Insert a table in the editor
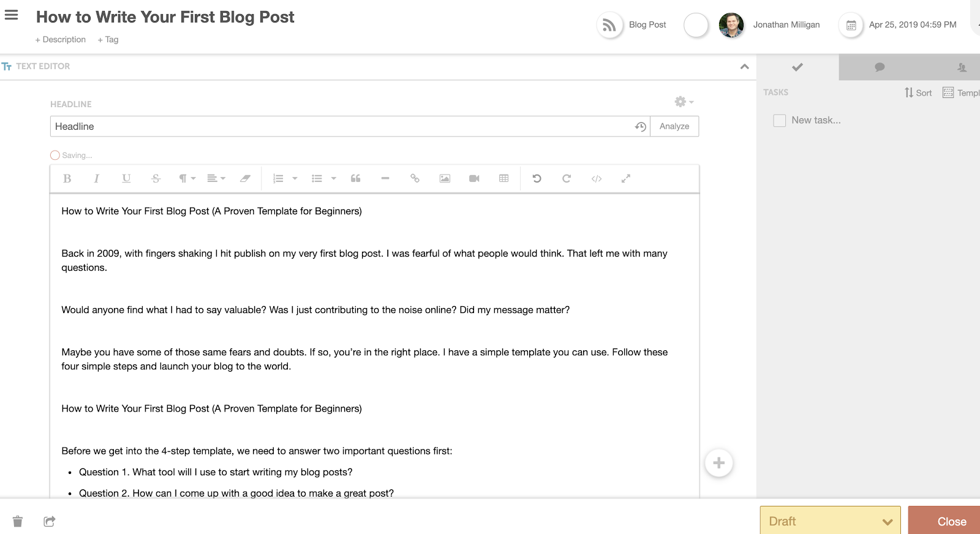Viewport: 980px width, 534px height. click(x=503, y=179)
